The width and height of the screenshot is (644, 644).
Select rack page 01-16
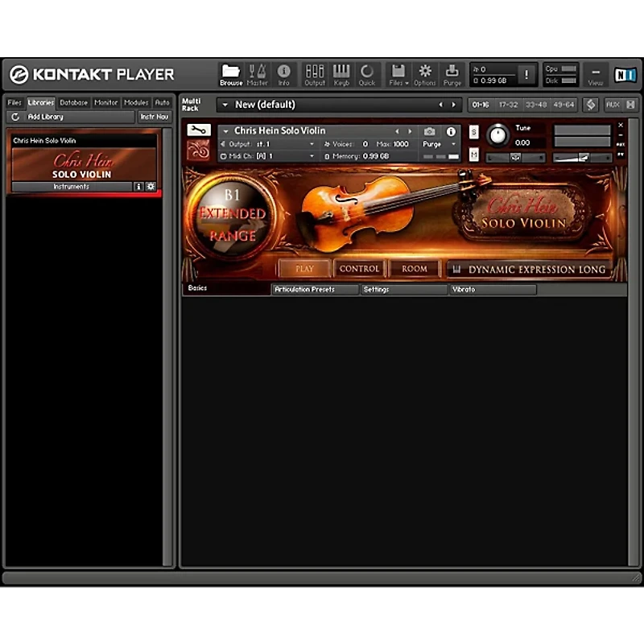coord(481,105)
